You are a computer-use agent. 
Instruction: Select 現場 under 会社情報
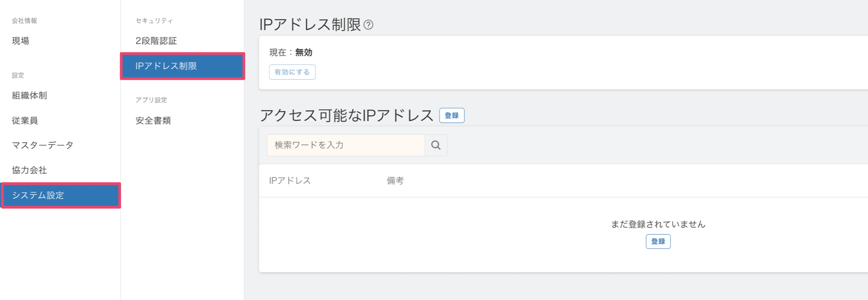click(20, 40)
